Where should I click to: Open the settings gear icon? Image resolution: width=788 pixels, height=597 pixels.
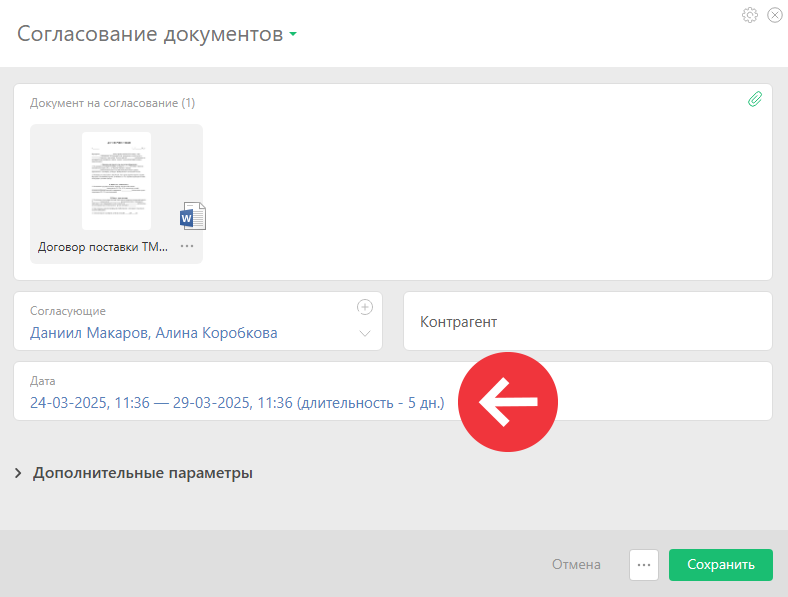(750, 15)
